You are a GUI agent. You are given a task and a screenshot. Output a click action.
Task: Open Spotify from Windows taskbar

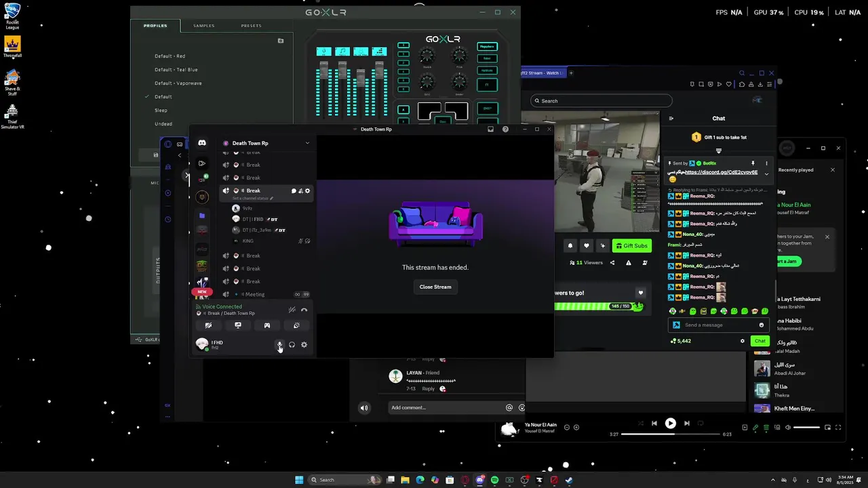coord(494,480)
